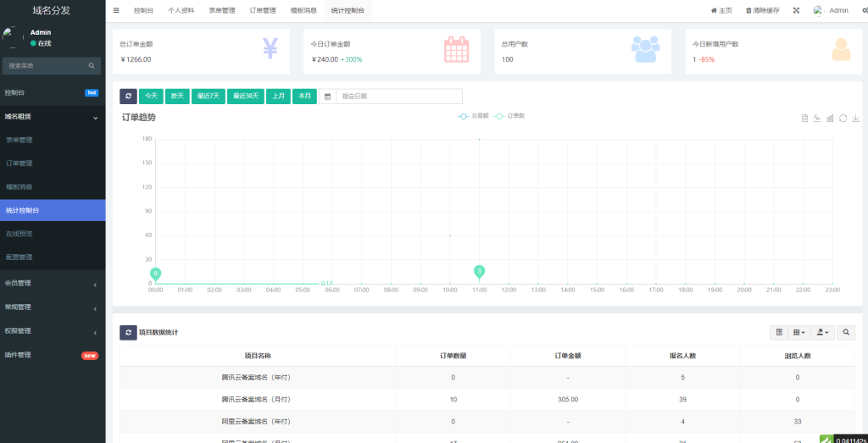This screenshot has width=868, height=443.
Task: Expand 会员管理 sidebar menu
Action: coord(53,284)
